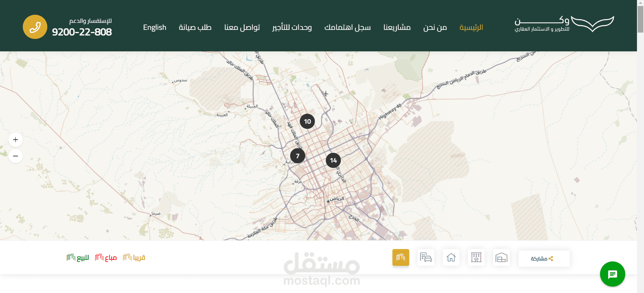Click the 9200-22-808 phone number
The width and height of the screenshot is (644, 293).
click(82, 32)
